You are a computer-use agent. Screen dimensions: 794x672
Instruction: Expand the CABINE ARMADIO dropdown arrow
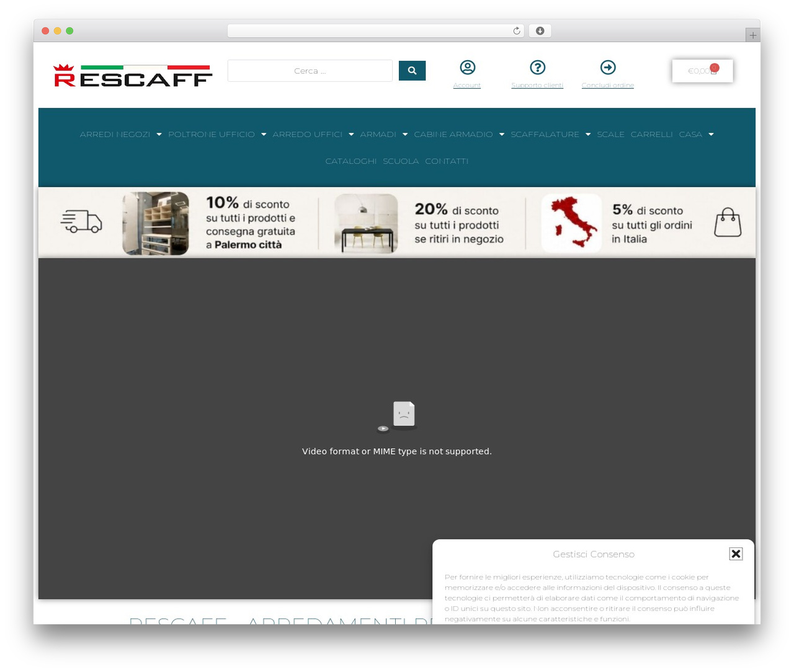[x=502, y=135]
